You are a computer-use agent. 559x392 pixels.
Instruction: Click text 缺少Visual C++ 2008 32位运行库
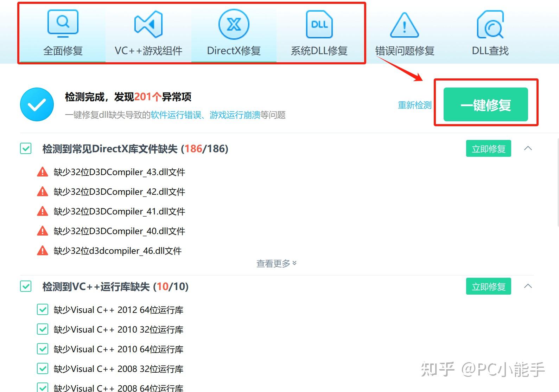point(119,369)
